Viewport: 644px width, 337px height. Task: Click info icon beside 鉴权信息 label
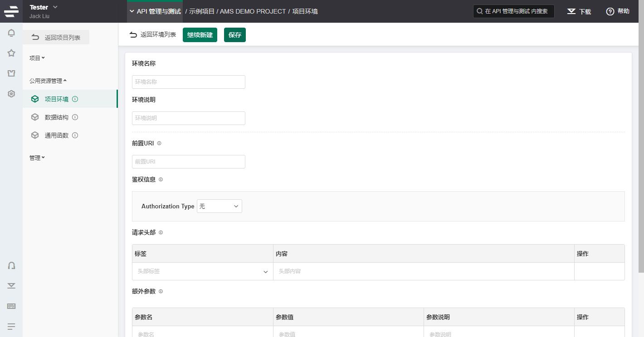point(161,179)
